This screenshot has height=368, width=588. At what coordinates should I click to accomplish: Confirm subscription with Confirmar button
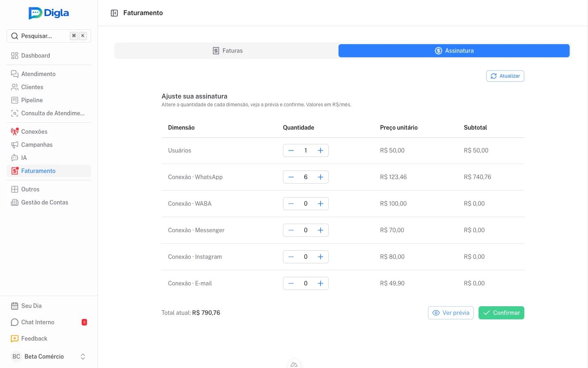[x=501, y=313]
